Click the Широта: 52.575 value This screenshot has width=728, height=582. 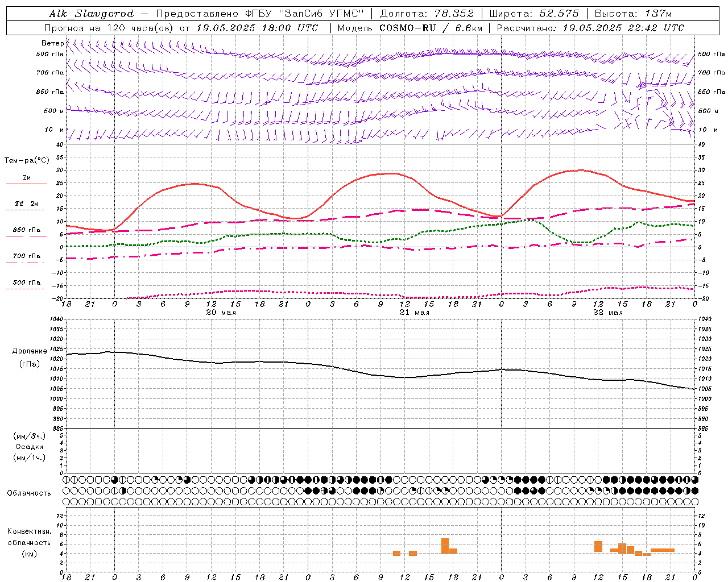pyautogui.click(x=533, y=14)
